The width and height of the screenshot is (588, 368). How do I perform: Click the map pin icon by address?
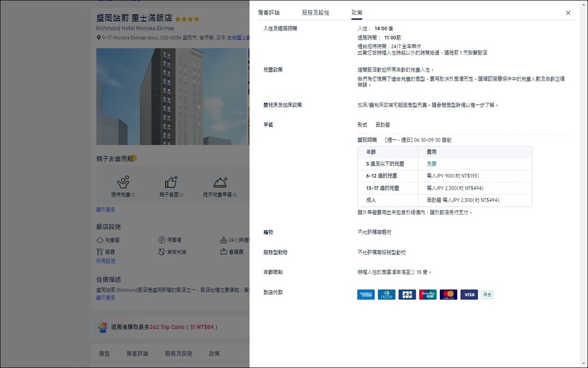[99, 37]
